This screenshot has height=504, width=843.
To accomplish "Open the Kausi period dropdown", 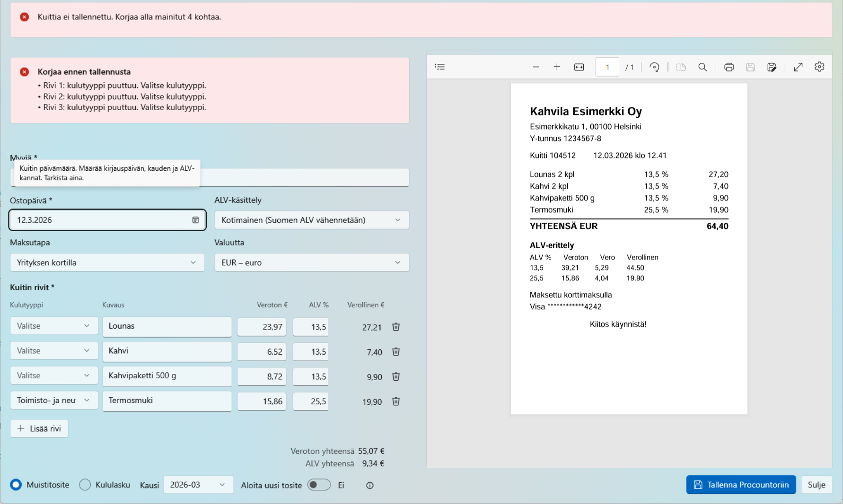I will pos(198,485).
